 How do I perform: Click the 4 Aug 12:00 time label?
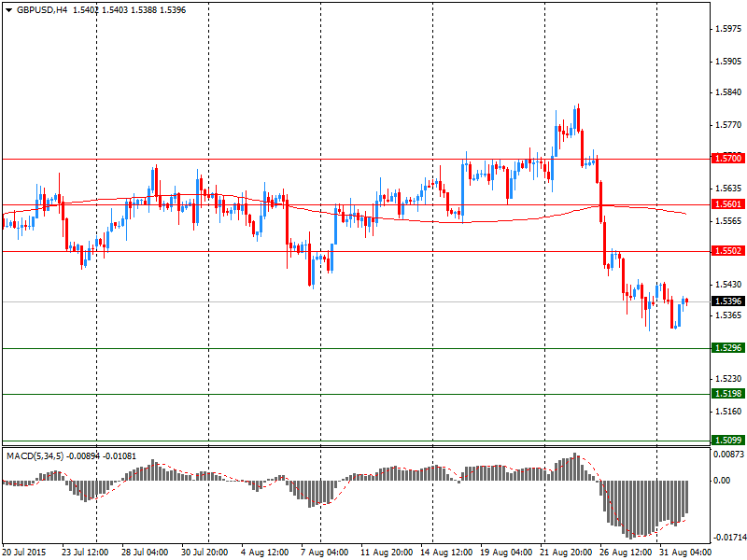coord(264,553)
